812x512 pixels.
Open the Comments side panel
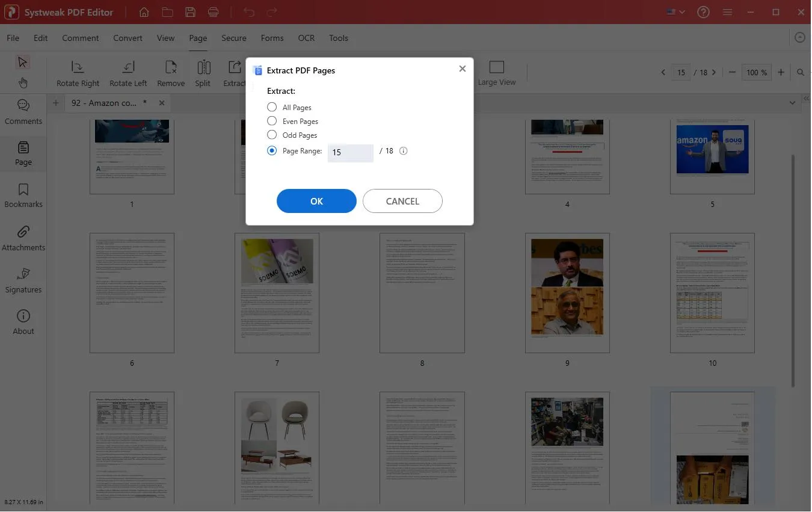click(23, 113)
